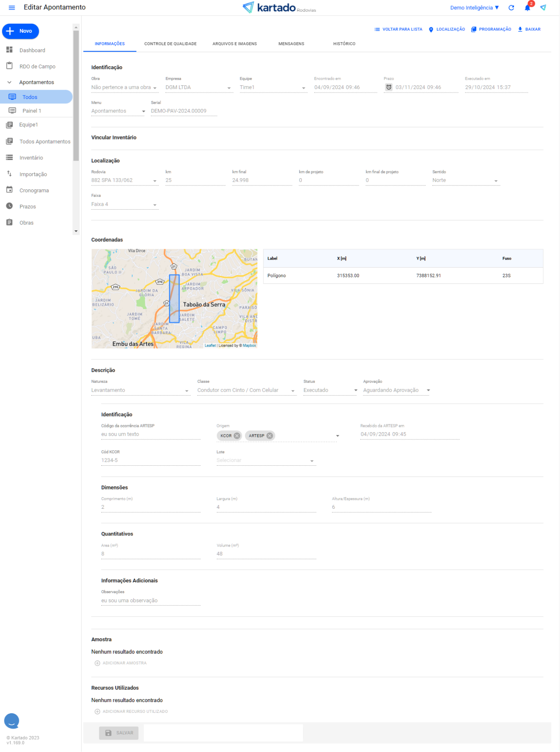Open the Demo Inteligência account dropdown
560x752 pixels.
474,8
